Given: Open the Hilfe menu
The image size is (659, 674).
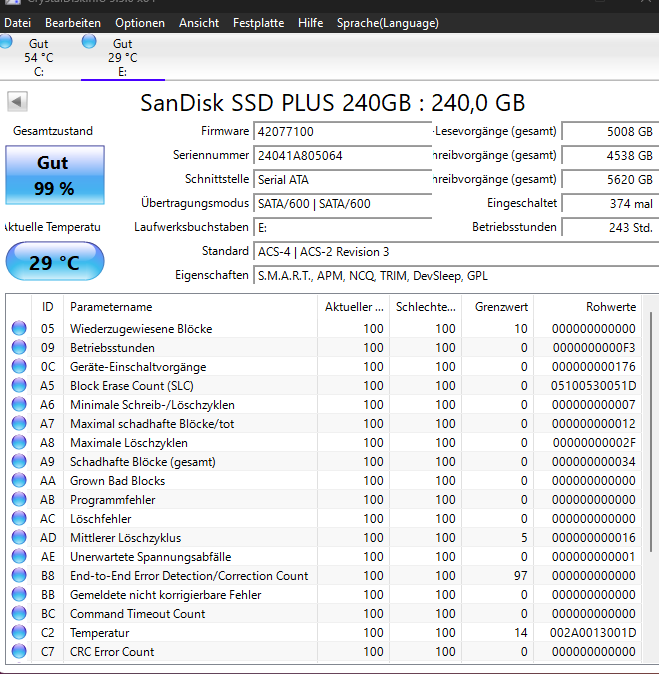Looking at the screenshot, I should pos(310,23).
